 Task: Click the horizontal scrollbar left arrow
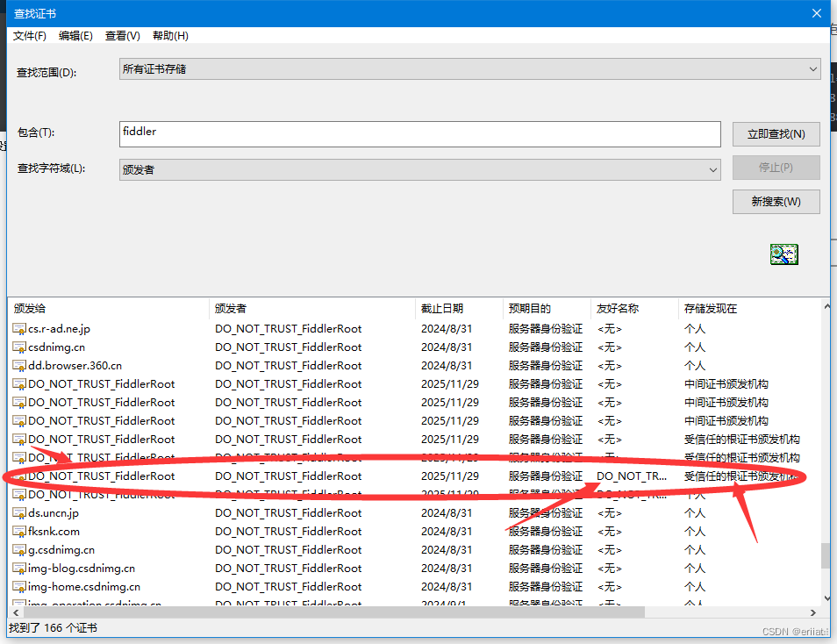[16, 612]
